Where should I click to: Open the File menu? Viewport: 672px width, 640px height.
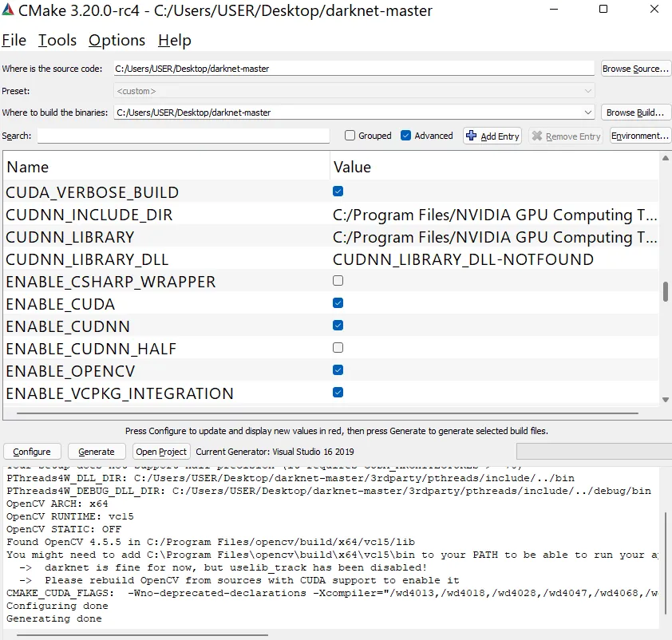click(14, 40)
